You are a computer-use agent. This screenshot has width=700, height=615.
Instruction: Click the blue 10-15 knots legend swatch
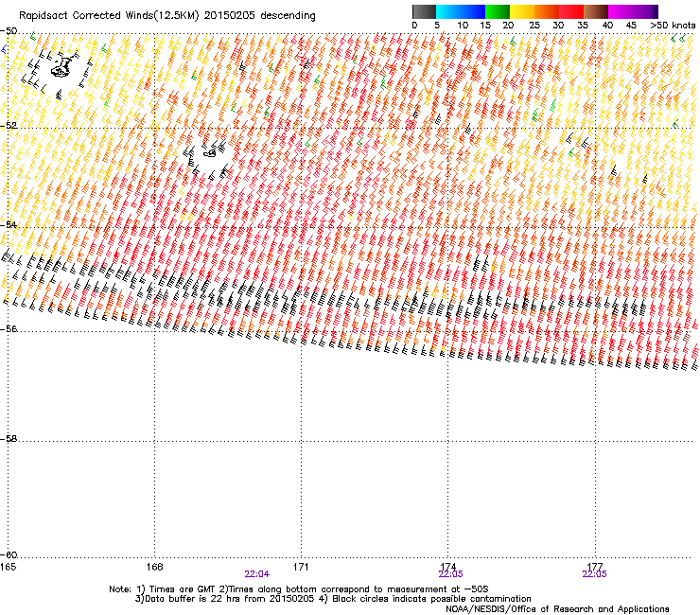click(473, 11)
